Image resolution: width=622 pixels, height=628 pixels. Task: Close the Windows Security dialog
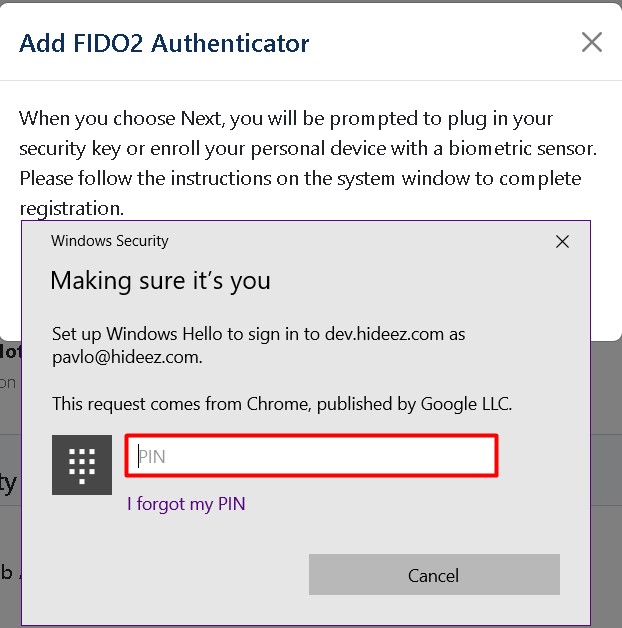(562, 242)
